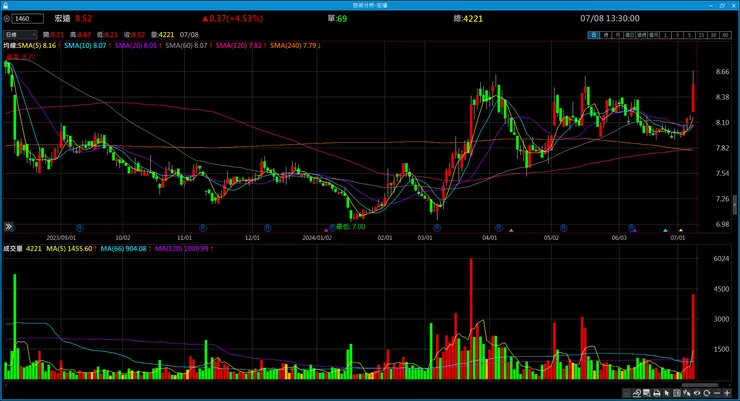Click the SMA(5) 8.16 indicator label
This screenshot has width=740, height=401.
click(39, 46)
